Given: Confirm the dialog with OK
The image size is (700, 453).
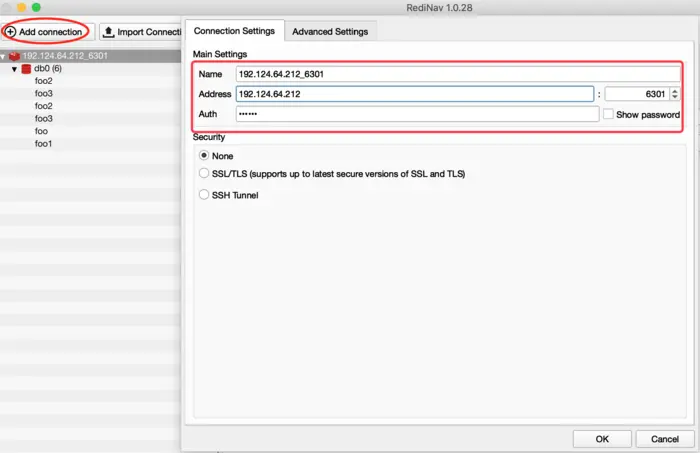Looking at the screenshot, I should [602, 439].
